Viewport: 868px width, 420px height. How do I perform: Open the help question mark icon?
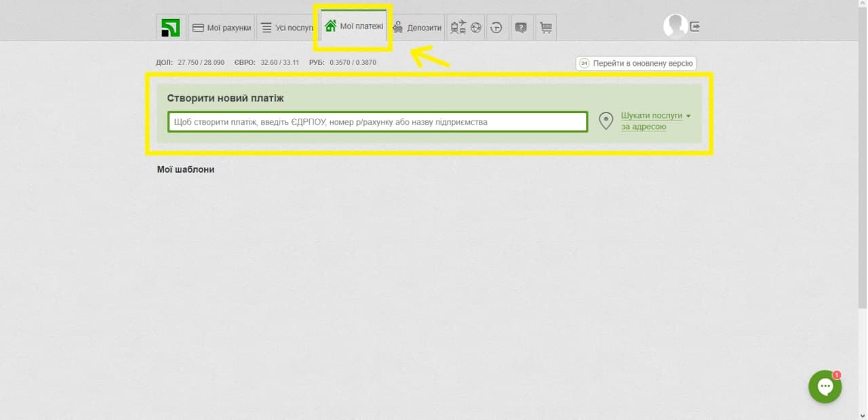(521, 28)
